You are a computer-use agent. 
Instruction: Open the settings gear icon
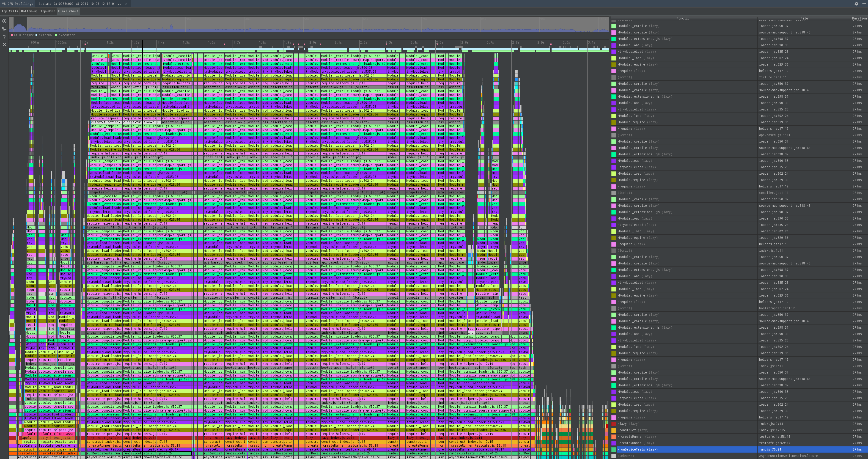[x=856, y=3]
